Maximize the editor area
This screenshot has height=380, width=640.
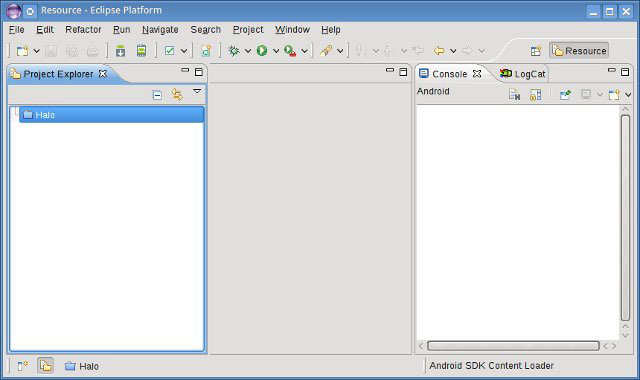pos(403,72)
